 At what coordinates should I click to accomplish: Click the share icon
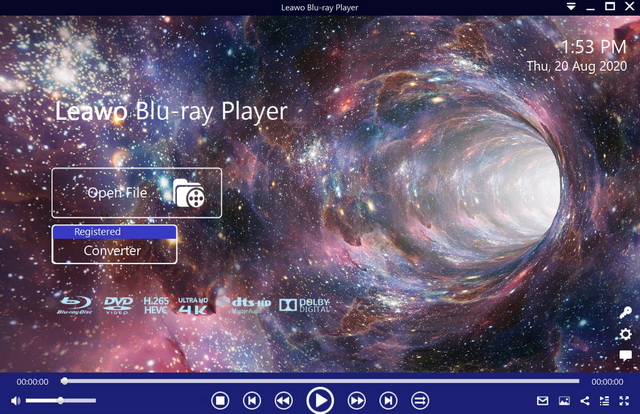pos(584,401)
